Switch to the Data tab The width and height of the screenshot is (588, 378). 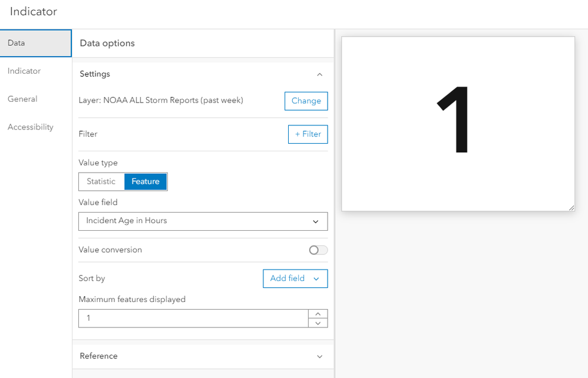coord(35,43)
